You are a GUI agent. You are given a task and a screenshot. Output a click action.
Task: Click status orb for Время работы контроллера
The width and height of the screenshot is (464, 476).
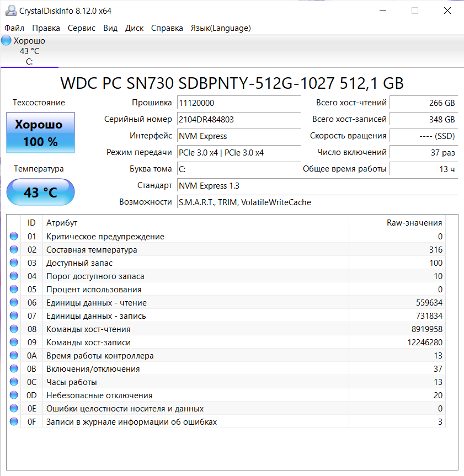14,355
